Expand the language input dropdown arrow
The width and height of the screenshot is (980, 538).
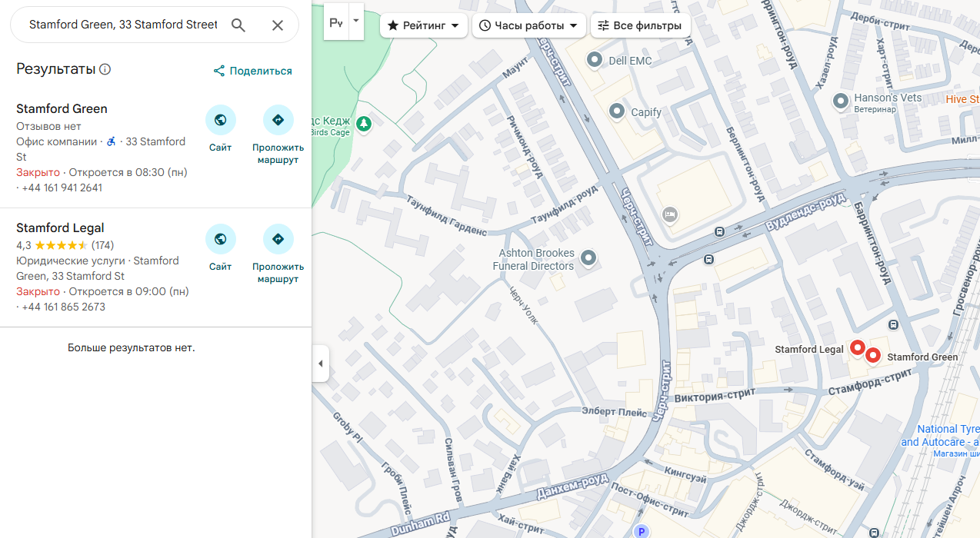click(355, 23)
